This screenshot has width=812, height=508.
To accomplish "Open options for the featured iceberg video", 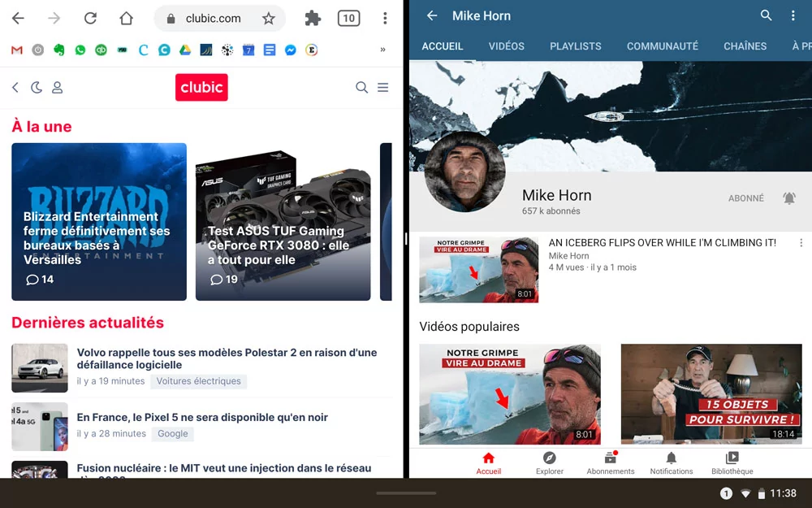I will click(801, 243).
